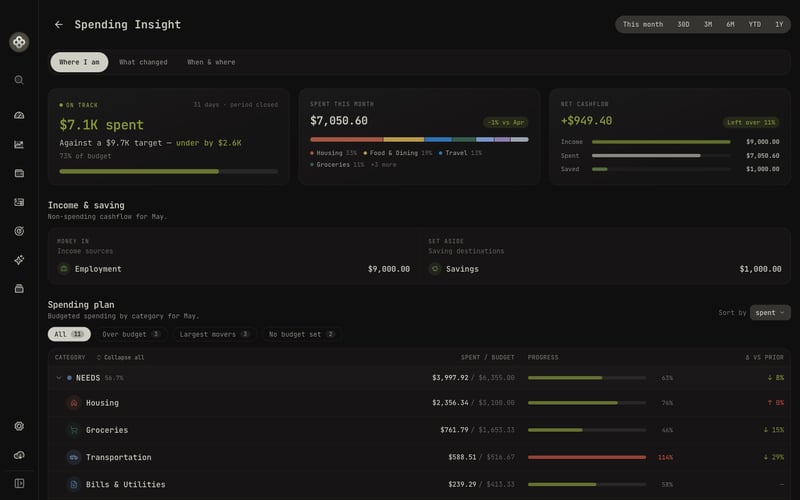
Task: Click the Employment income source row
Action: pos(234,269)
